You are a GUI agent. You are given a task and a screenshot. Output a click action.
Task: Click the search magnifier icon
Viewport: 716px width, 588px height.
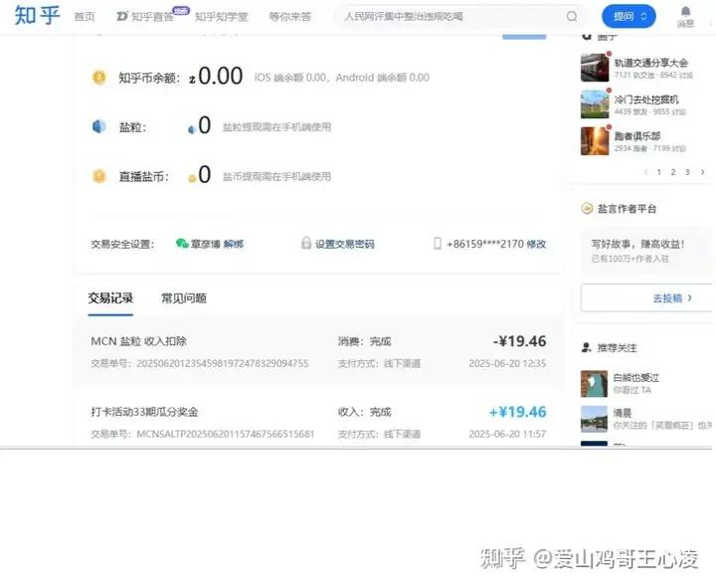click(x=572, y=17)
